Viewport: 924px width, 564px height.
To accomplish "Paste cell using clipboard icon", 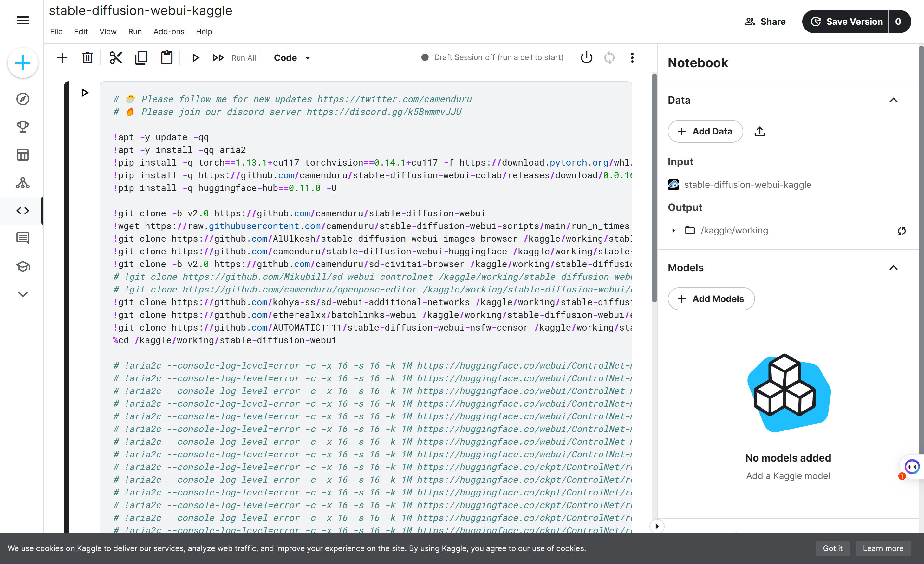I will click(166, 58).
